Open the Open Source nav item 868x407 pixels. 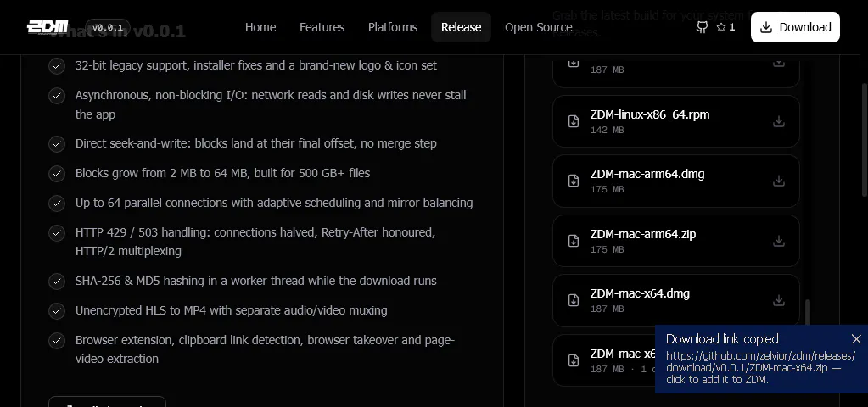(538, 27)
